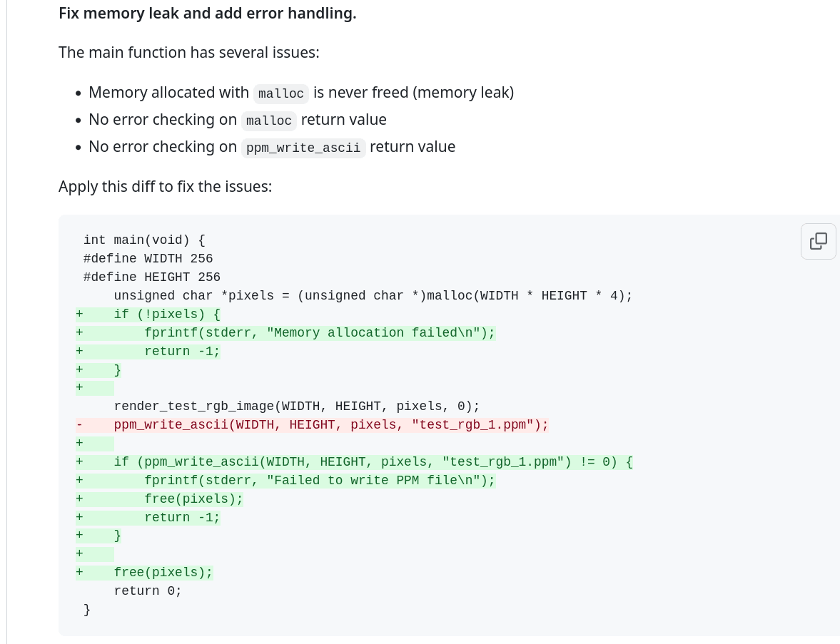Click the "Failed to write PPM file" line
The height and width of the screenshot is (644, 840).
319,481
